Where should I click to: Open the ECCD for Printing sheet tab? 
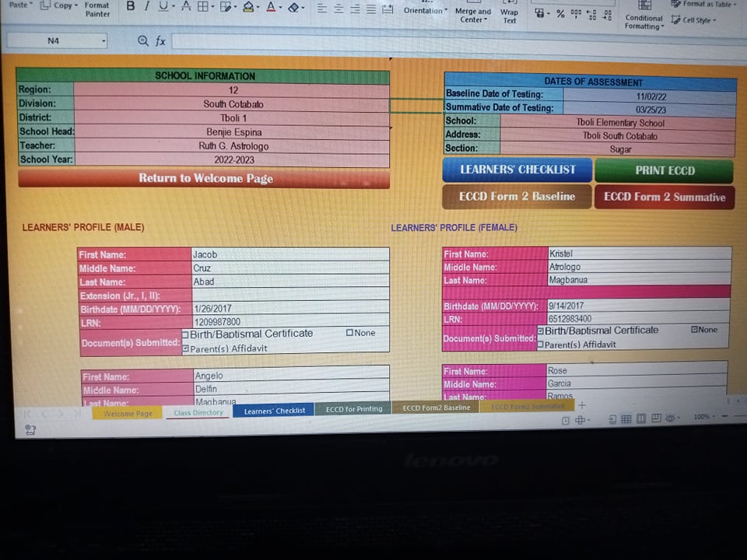tap(353, 408)
